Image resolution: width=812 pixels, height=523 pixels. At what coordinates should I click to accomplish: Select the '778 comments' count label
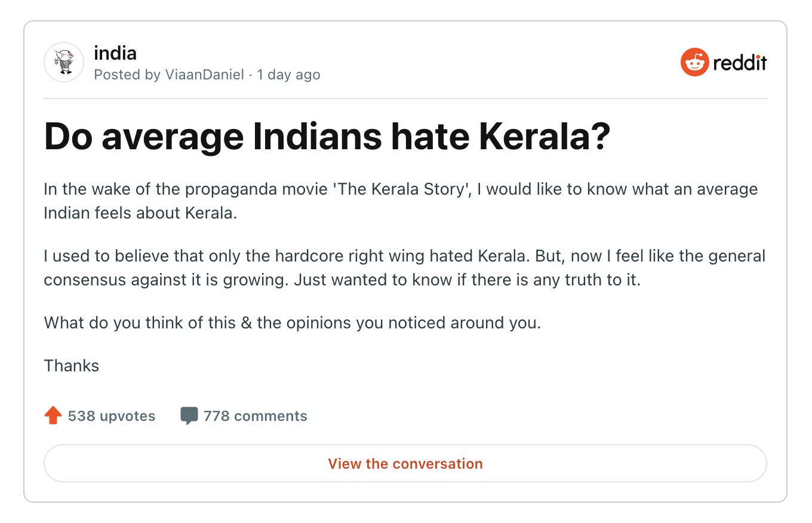click(x=256, y=416)
